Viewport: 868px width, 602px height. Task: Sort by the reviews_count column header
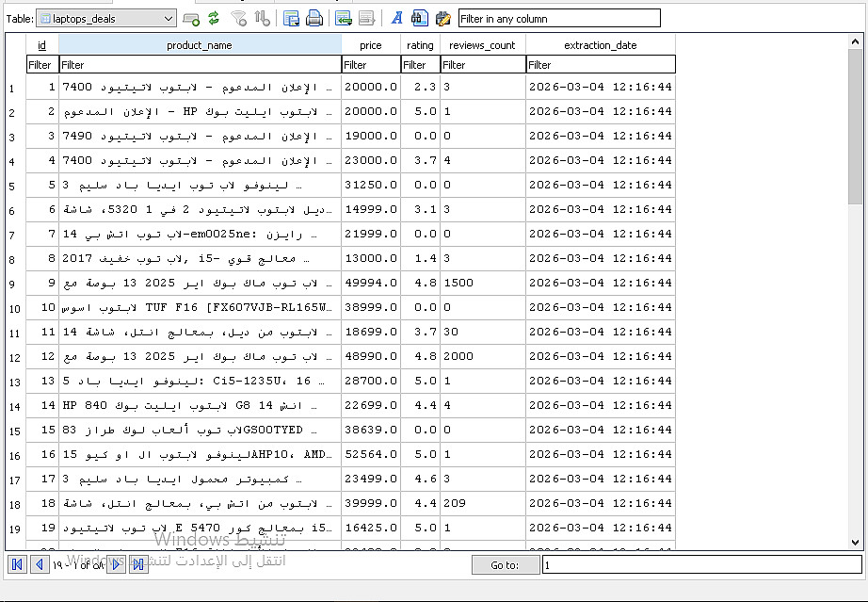click(483, 45)
